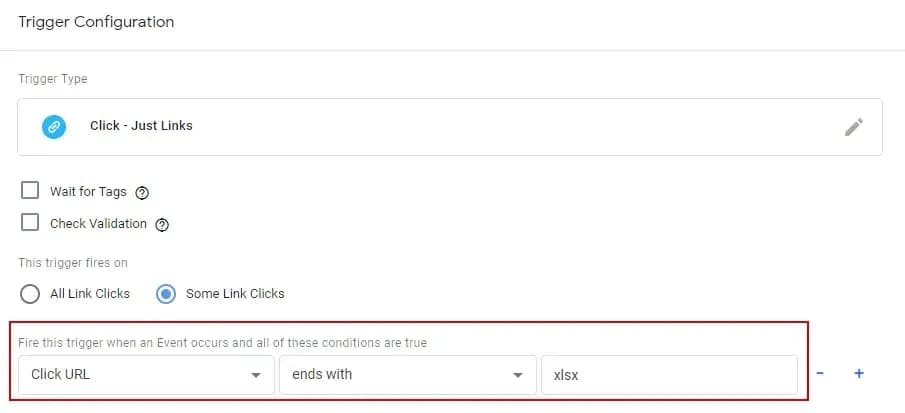Click the "This trigger fires on" label
This screenshot has height=413, width=905.
pyautogui.click(x=73, y=263)
